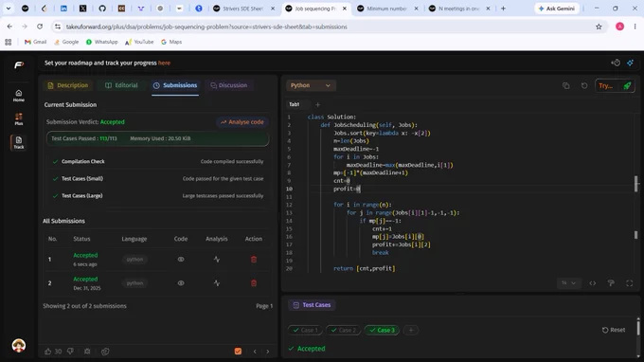Open the Track sidebar item

[19, 142]
